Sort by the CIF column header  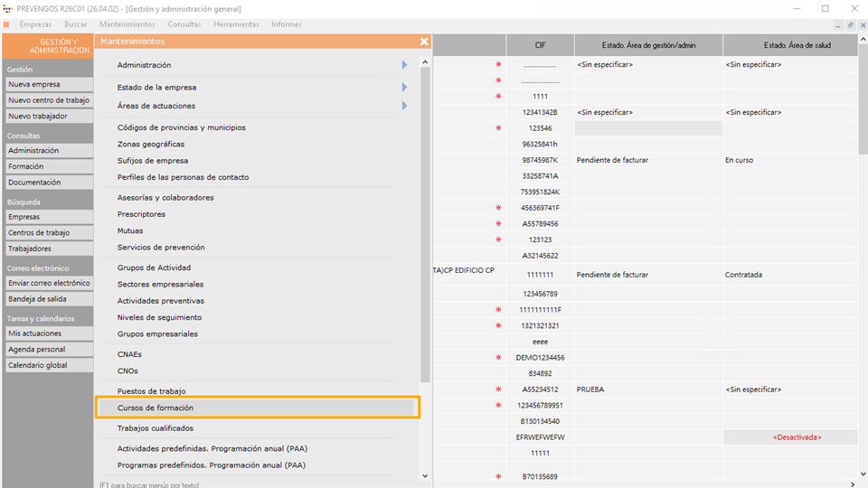click(x=540, y=45)
